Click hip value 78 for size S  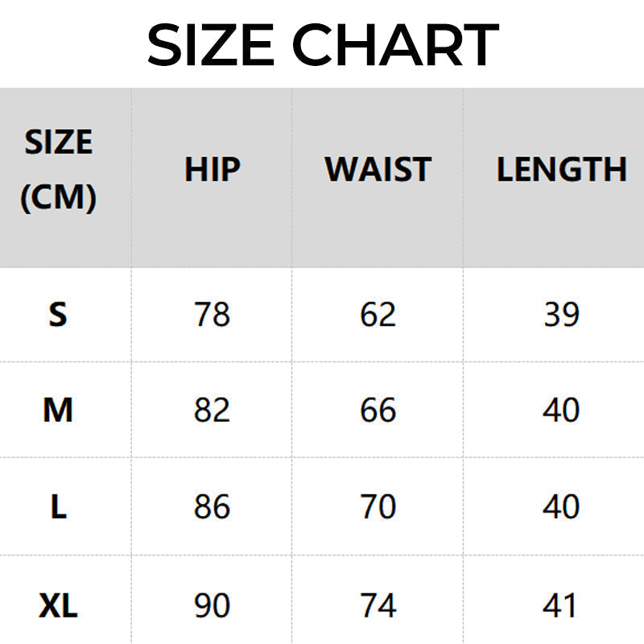click(x=213, y=315)
